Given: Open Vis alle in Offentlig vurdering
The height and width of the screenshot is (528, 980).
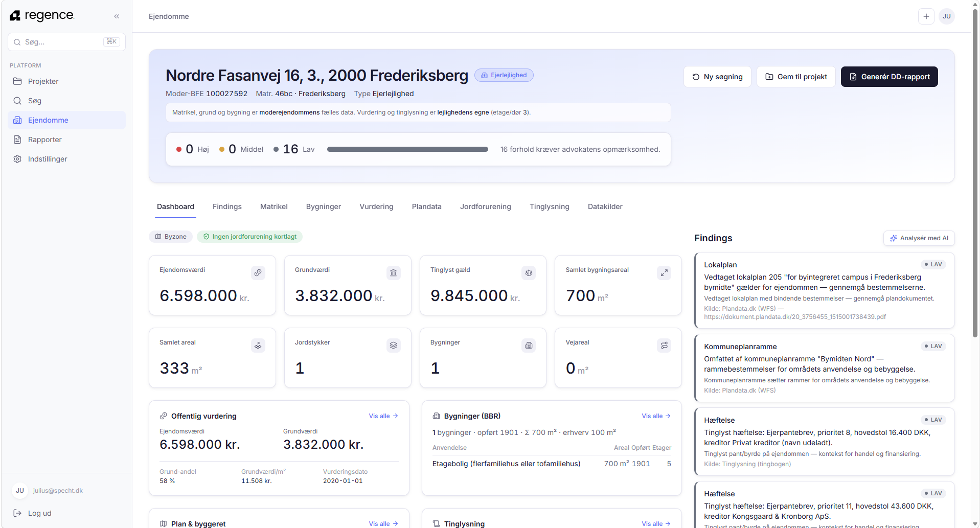Looking at the screenshot, I should coord(383,416).
